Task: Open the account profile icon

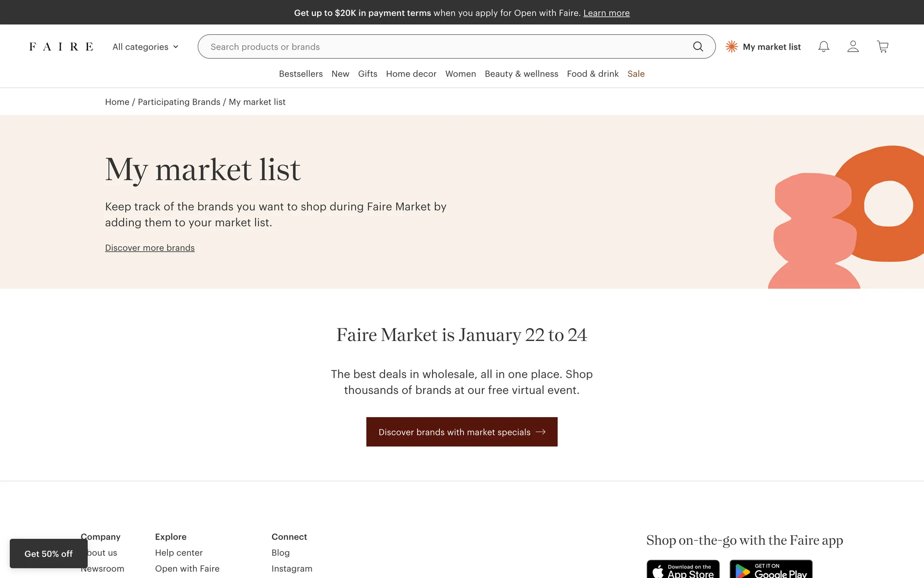Action: [x=853, y=47]
